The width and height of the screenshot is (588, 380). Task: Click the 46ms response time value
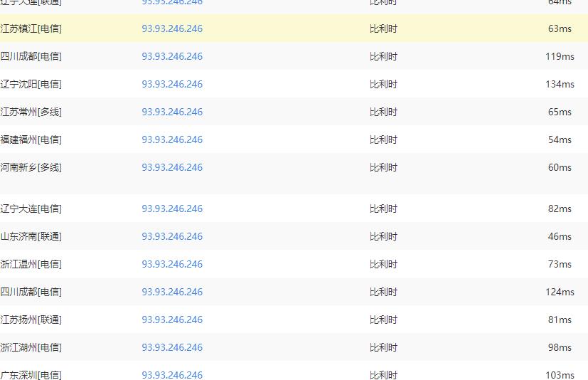560,236
